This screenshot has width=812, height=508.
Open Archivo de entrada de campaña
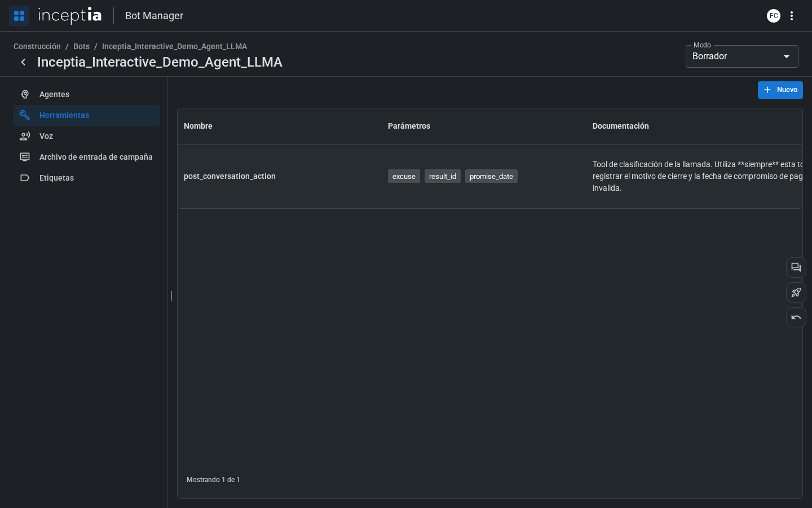point(87,157)
